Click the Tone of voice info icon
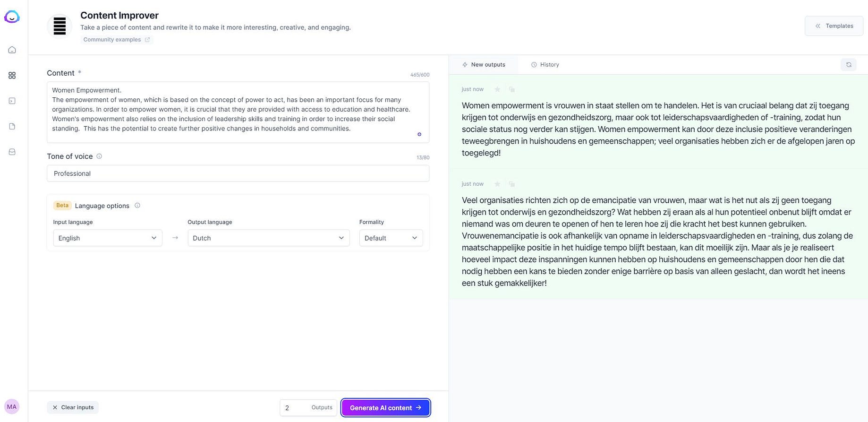868x422 pixels. click(99, 156)
